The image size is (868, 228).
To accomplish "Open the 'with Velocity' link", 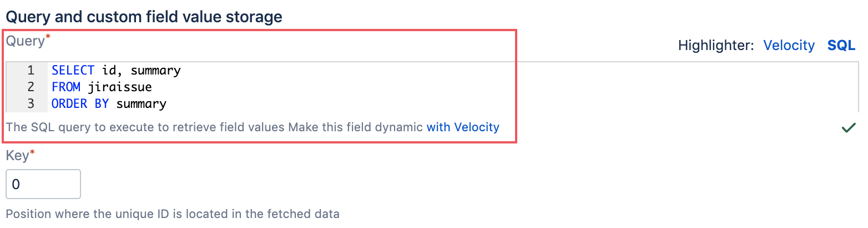I will click(463, 127).
